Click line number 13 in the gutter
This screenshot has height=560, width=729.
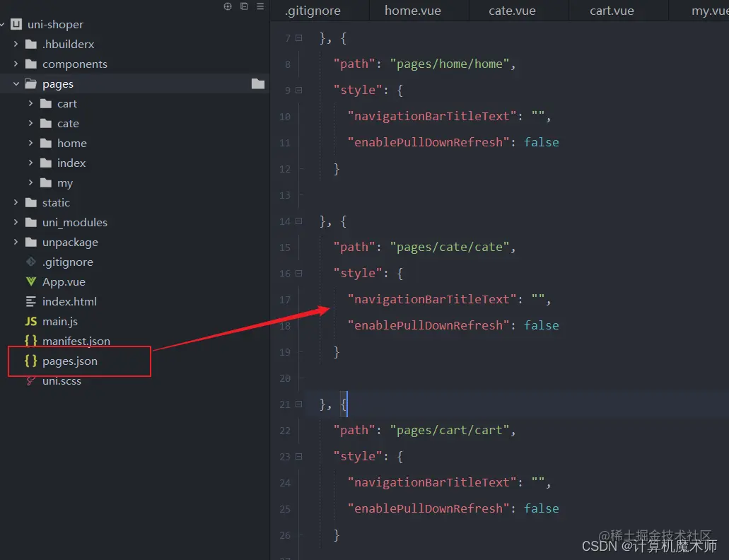point(284,195)
